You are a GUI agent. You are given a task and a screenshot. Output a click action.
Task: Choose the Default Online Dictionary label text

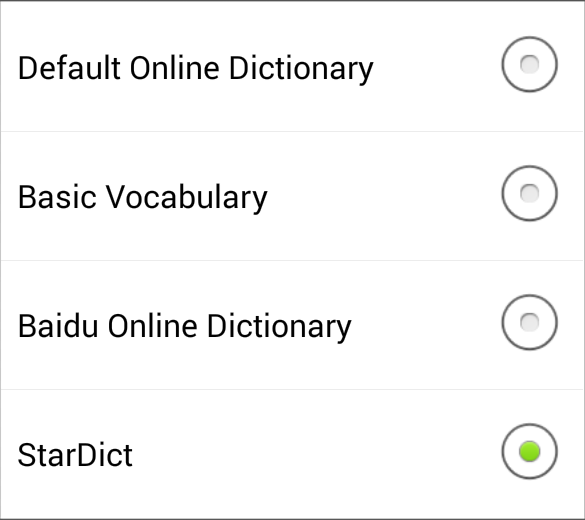[x=195, y=69]
